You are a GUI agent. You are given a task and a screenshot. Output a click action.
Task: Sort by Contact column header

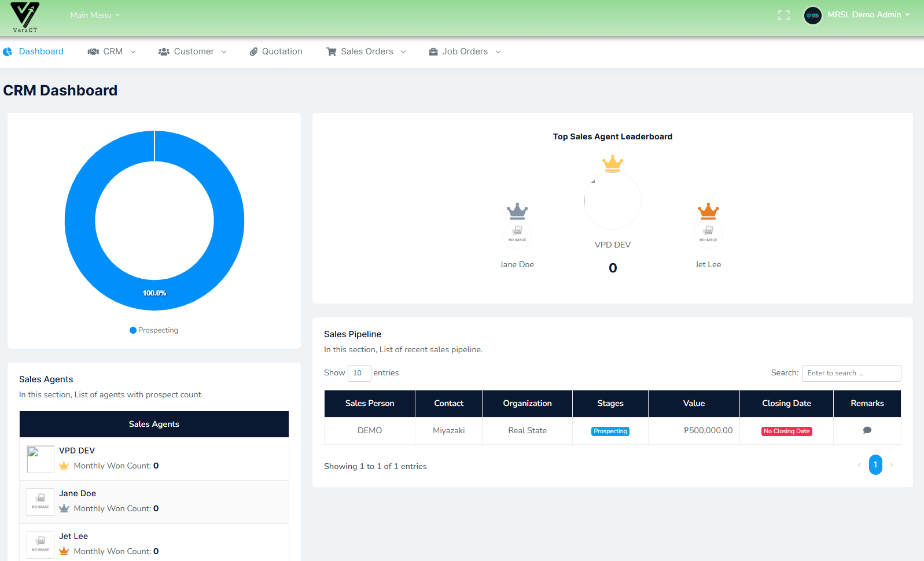(x=449, y=404)
